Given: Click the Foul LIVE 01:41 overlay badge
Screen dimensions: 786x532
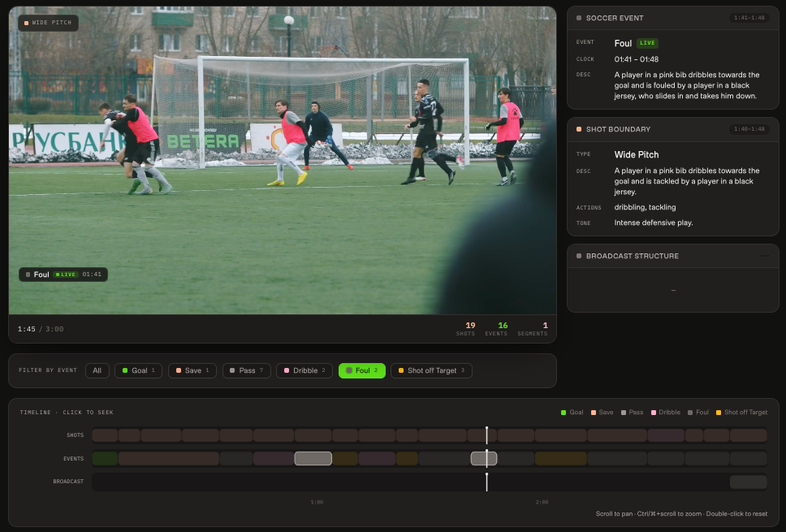Looking at the screenshot, I should click(x=63, y=275).
